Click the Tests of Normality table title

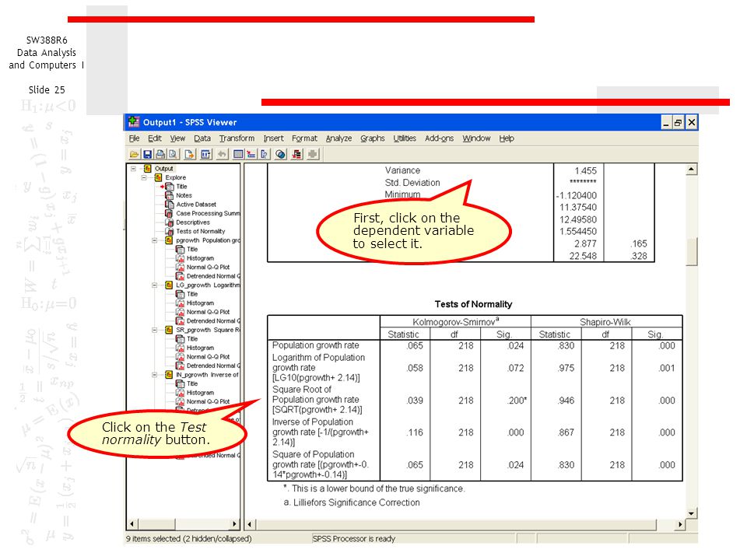[x=473, y=304]
